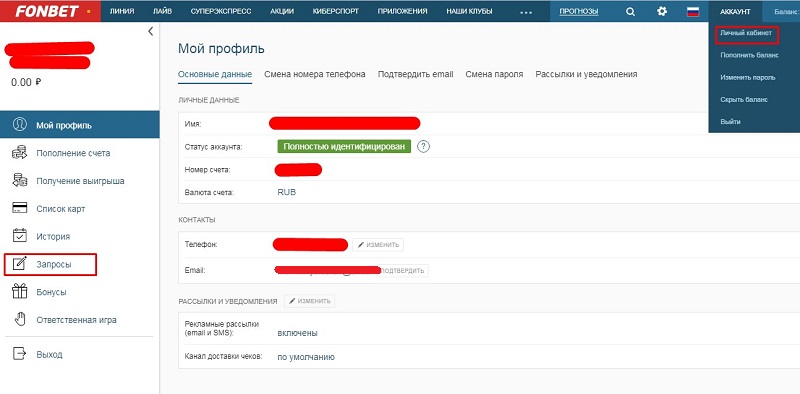Open Мой профиль in sidebar
The height and width of the screenshot is (394, 800).
click(80, 125)
